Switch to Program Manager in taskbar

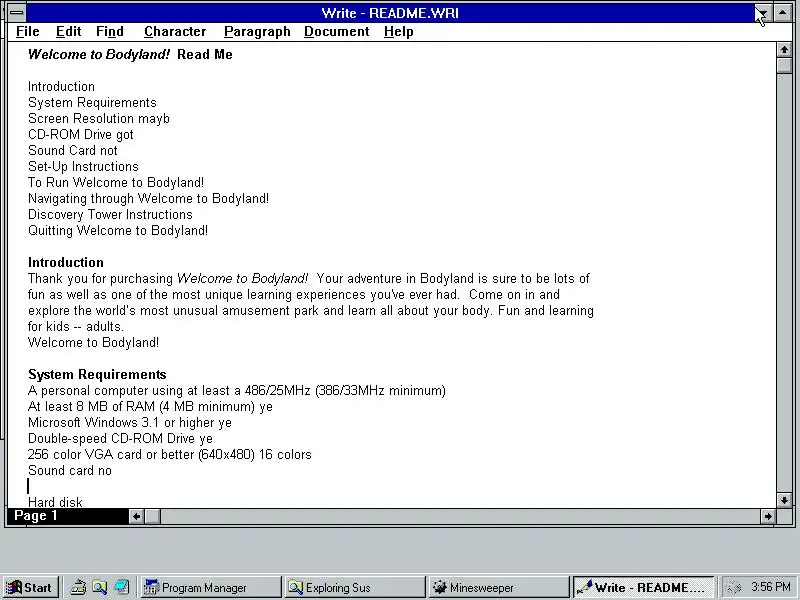[x=211, y=587]
